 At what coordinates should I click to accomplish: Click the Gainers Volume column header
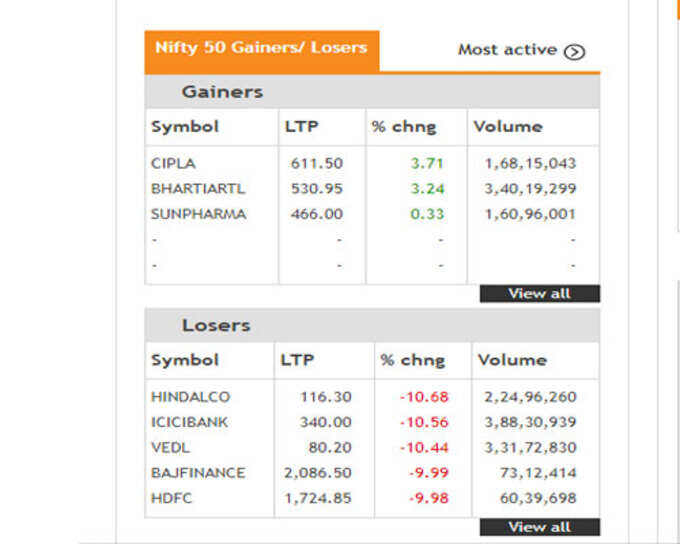tap(508, 127)
